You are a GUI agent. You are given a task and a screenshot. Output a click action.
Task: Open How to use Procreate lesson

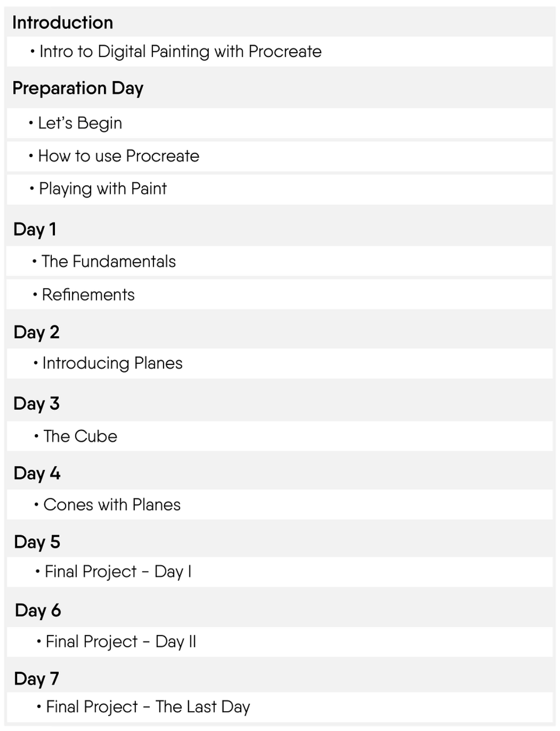[x=119, y=156]
